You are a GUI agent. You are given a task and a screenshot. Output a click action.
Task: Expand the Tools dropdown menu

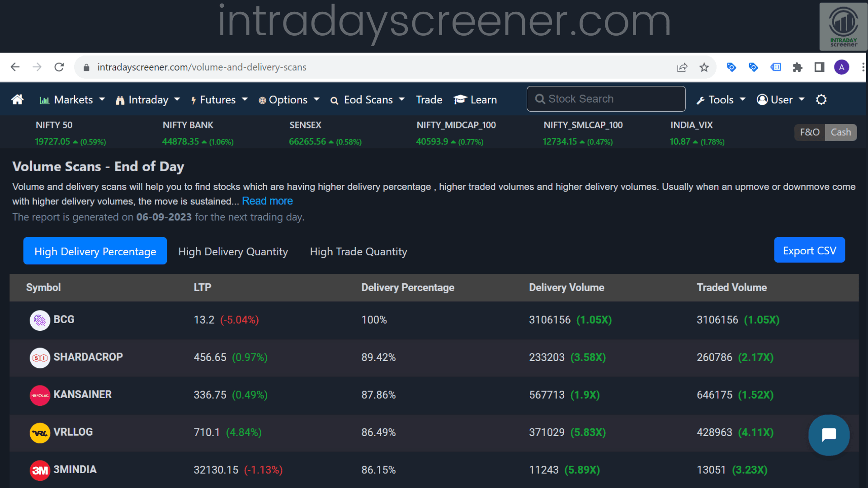[x=721, y=100]
